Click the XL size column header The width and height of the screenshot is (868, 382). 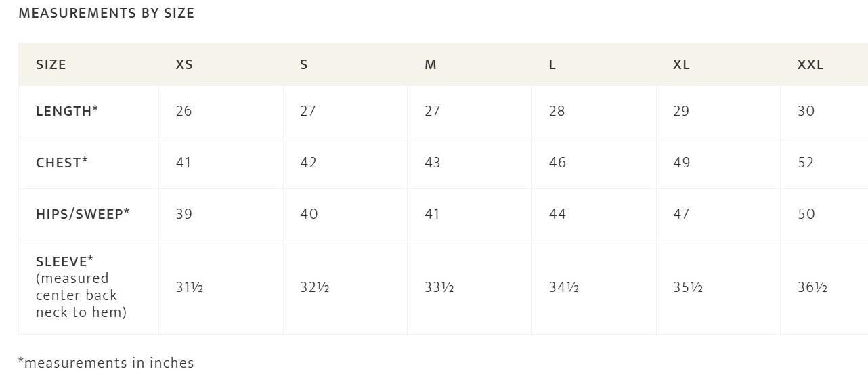point(681,65)
